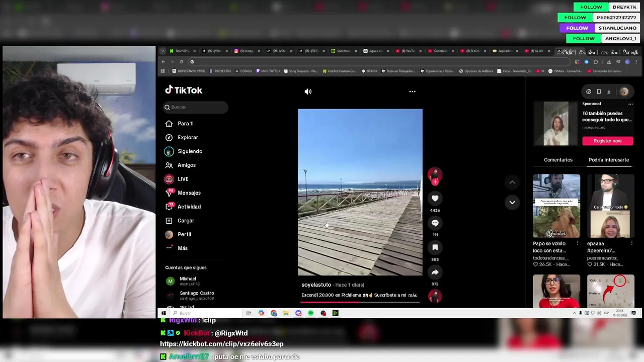Open the 'Papo se volvió loco' video thumbnail
The image size is (644, 362).
pyautogui.click(x=556, y=206)
